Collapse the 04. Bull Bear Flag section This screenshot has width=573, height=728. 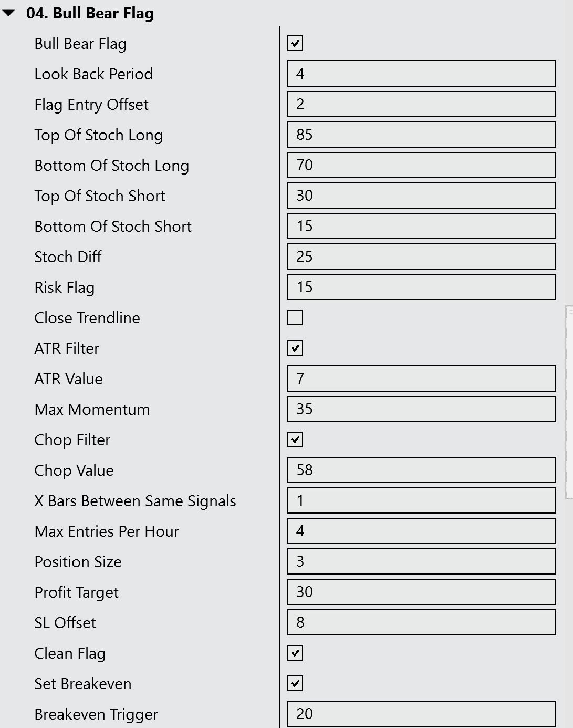(9, 14)
